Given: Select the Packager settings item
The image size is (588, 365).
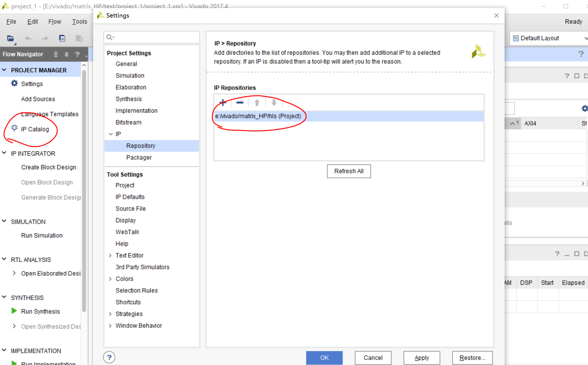Looking at the screenshot, I should click(x=139, y=158).
